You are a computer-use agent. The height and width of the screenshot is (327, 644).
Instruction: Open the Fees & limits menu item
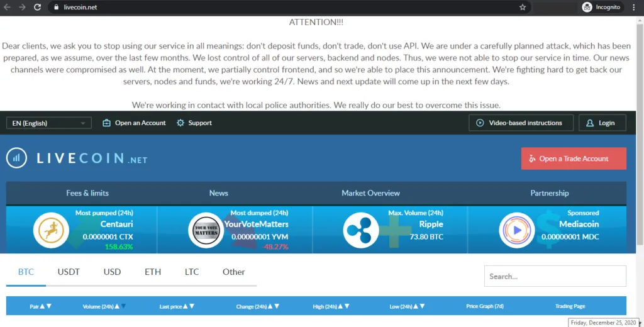coord(87,193)
